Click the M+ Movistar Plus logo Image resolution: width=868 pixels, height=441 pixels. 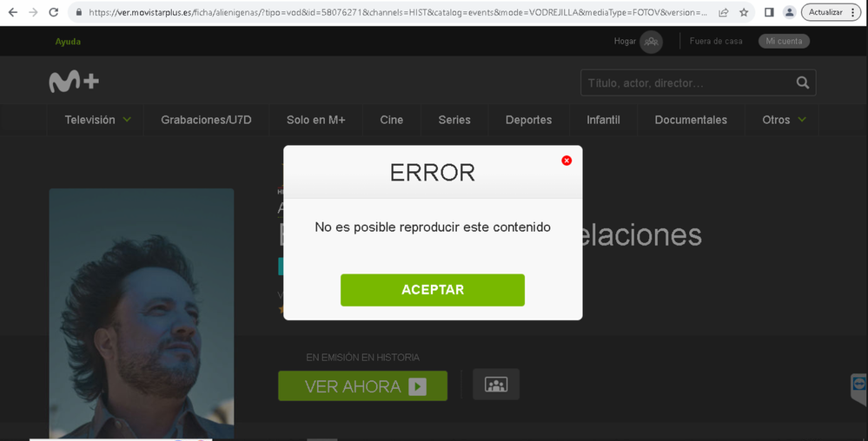pyautogui.click(x=74, y=82)
